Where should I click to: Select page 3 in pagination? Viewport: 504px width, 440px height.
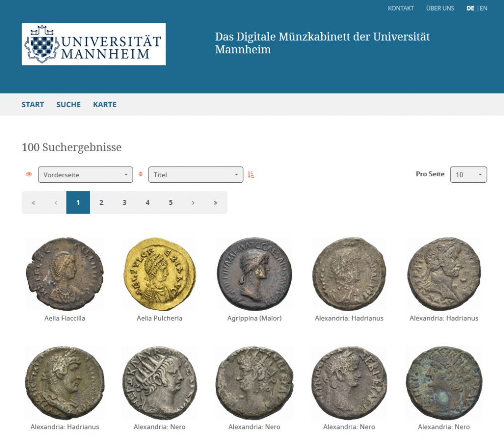[x=124, y=202]
